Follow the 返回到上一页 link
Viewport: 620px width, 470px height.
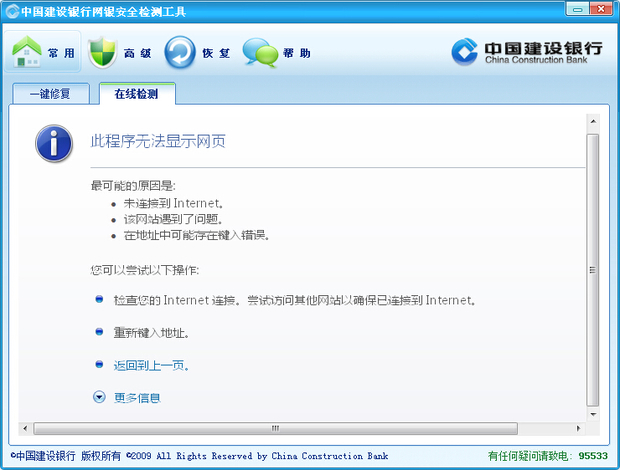coord(151,366)
